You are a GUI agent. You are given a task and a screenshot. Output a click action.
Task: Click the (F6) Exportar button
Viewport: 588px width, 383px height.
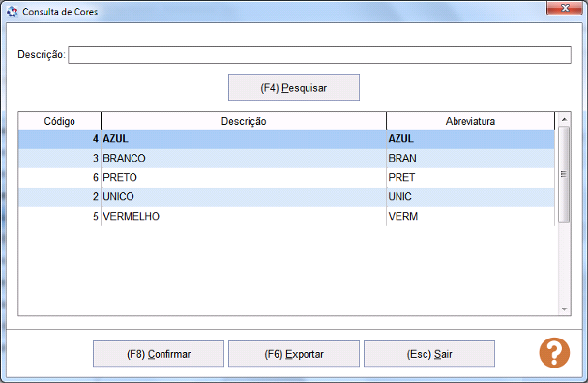click(294, 354)
